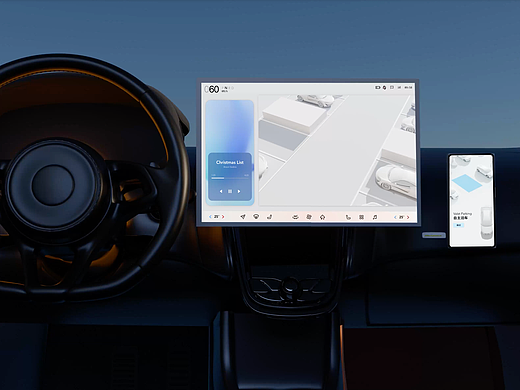The width and height of the screenshot is (520, 390).
Task: Tap the clock in status bar
Action: click(408, 88)
